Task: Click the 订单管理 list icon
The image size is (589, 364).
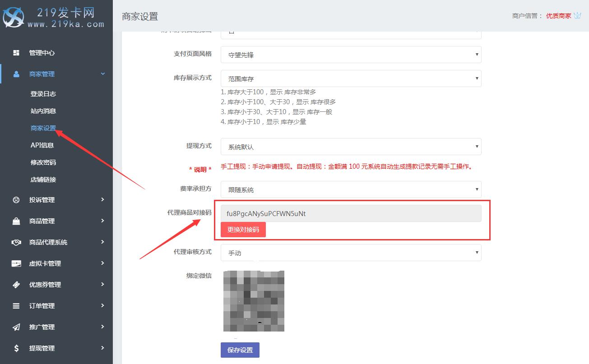Action: click(x=16, y=306)
